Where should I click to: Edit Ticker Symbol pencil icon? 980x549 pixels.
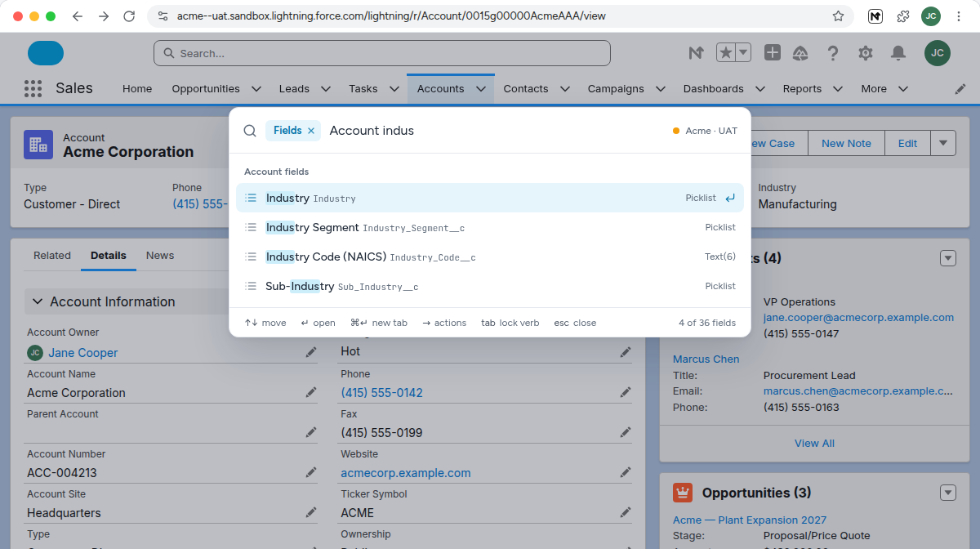pyautogui.click(x=625, y=512)
